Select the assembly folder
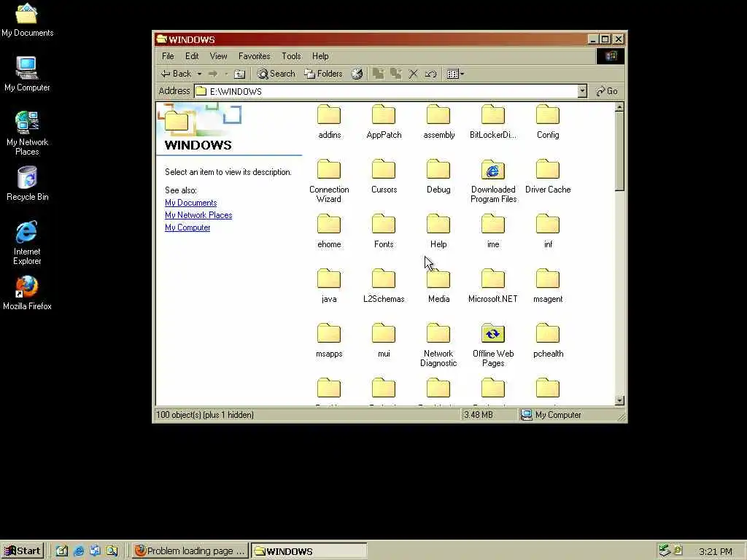The width and height of the screenshot is (747, 560). click(438, 122)
